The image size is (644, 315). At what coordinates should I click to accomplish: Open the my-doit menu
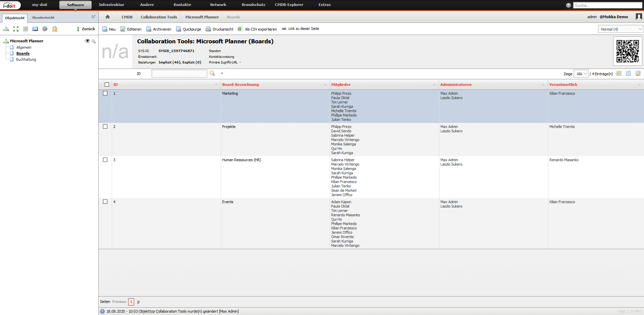40,5
